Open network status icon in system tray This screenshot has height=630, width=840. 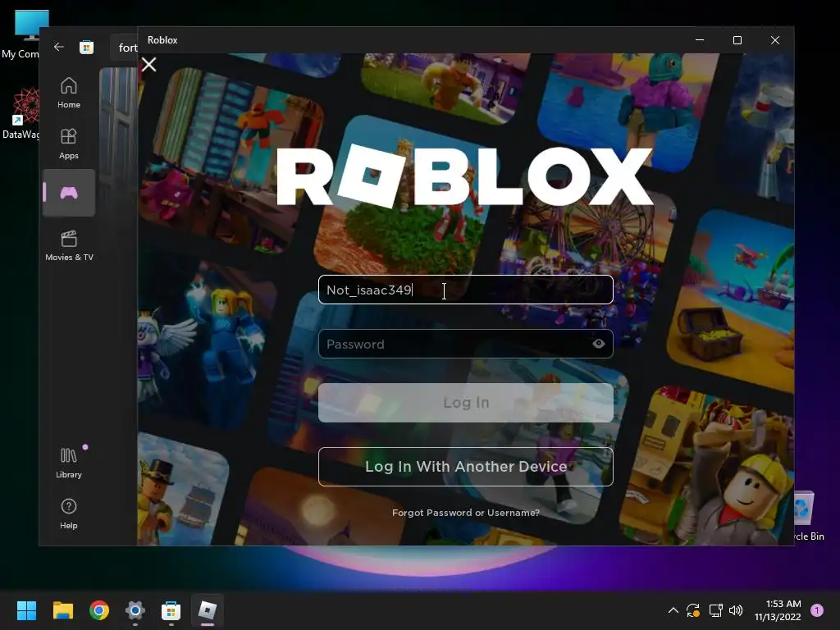click(x=715, y=610)
